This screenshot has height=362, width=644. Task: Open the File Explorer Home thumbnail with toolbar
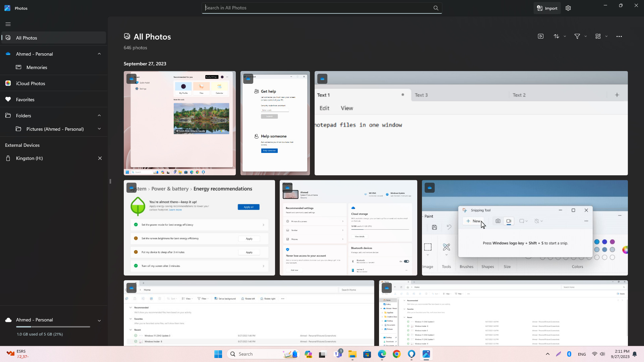pos(249,313)
